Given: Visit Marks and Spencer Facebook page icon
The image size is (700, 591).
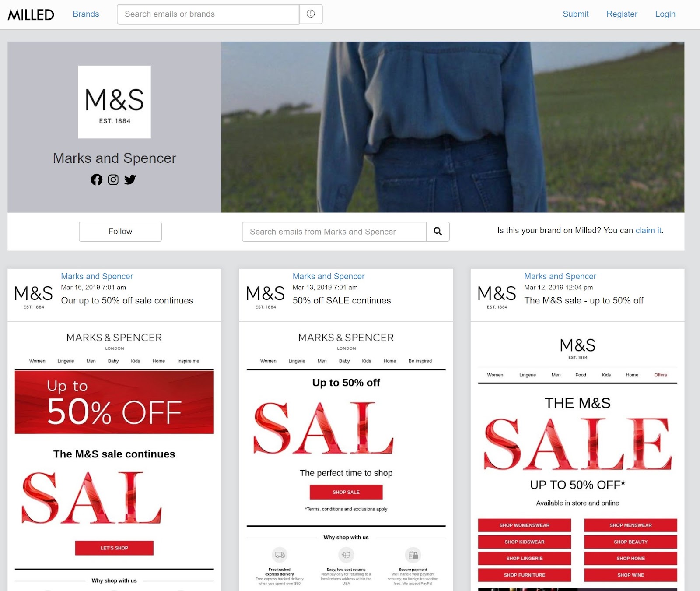Looking at the screenshot, I should [97, 179].
